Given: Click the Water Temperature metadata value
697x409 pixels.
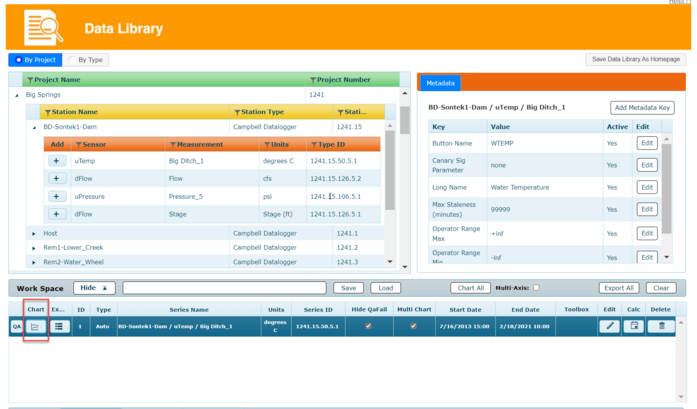Looking at the screenshot, I should click(x=520, y=188).
